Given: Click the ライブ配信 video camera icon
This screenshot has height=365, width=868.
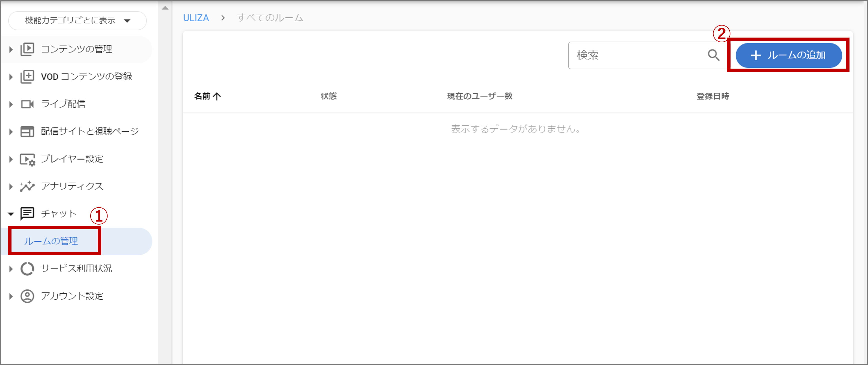Looking at the screenshot, I should tap(27, 104).
